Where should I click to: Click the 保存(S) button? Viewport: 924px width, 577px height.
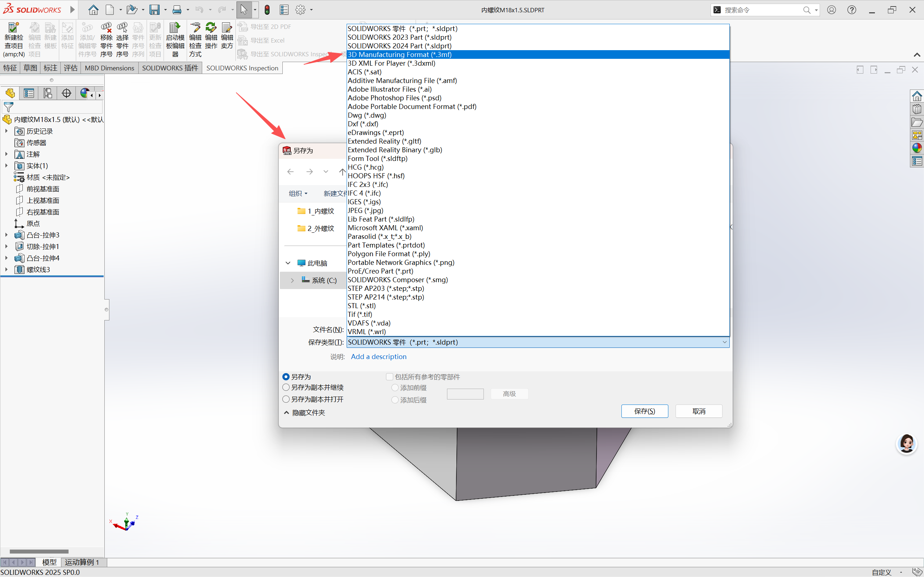tap(645, 411)
